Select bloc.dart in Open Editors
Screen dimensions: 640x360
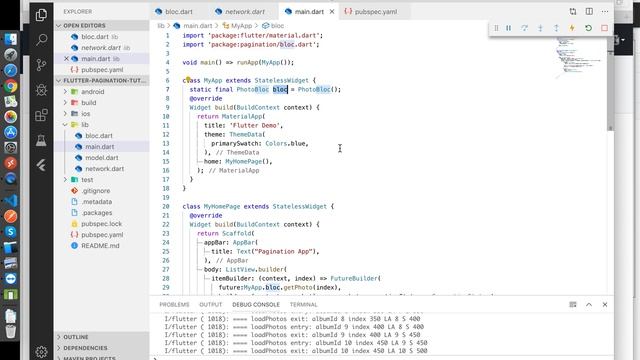point(102,37)
